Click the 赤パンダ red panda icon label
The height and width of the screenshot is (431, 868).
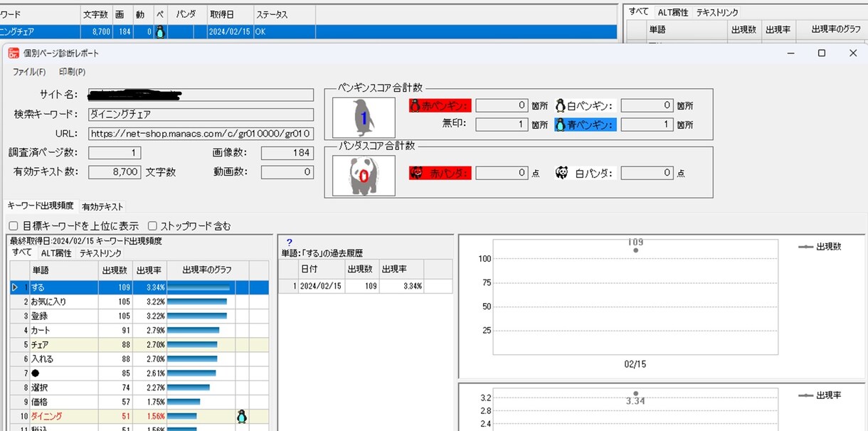click(440, 173)
